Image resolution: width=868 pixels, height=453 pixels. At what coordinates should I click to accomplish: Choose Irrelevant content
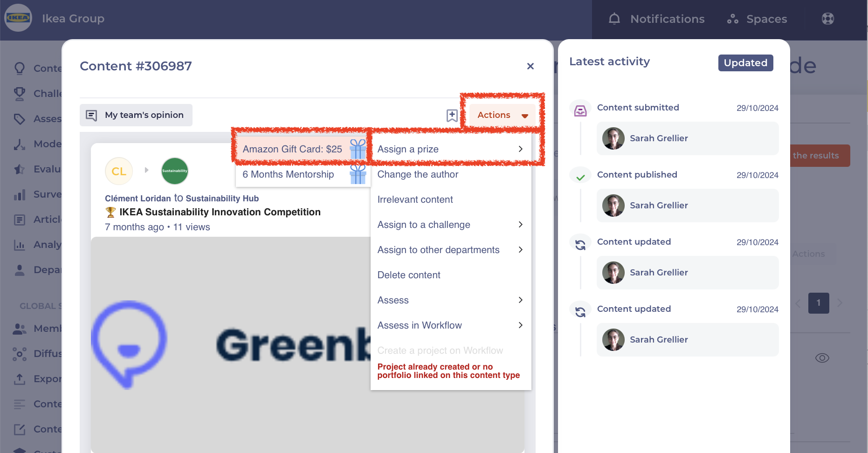point(451,199)
